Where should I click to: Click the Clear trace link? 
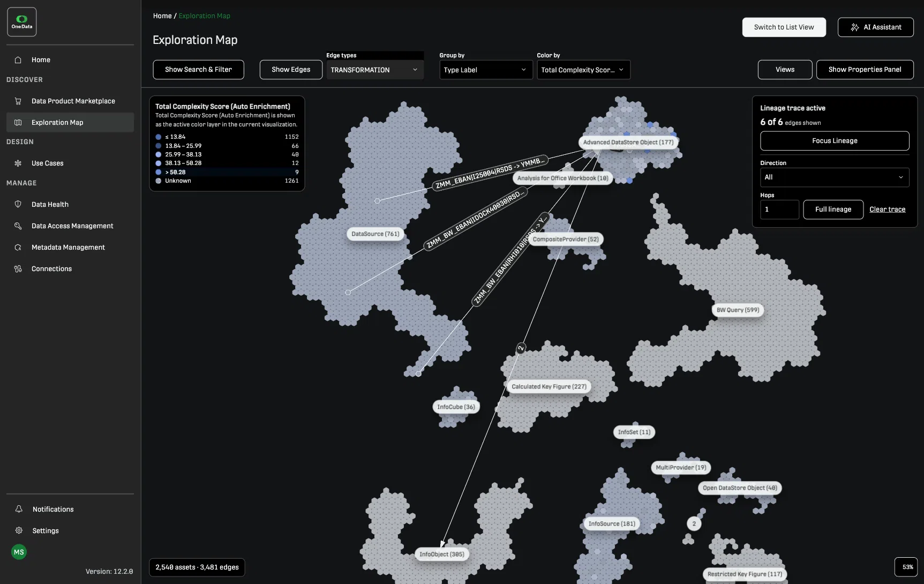(887, 209)
